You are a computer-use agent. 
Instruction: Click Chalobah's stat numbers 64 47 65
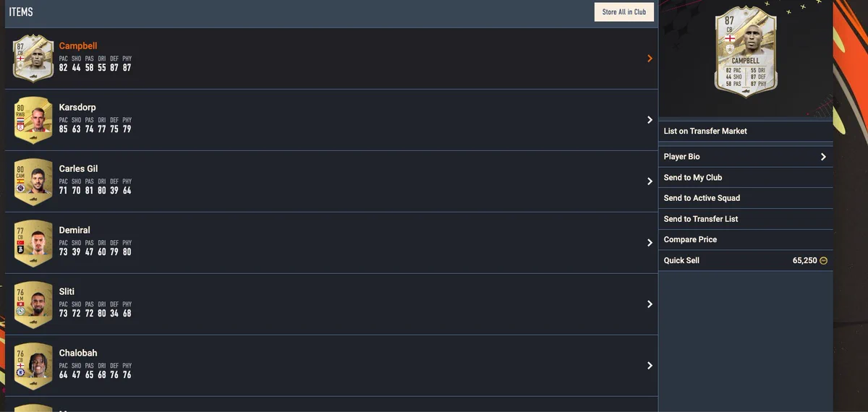click(76, 375)
